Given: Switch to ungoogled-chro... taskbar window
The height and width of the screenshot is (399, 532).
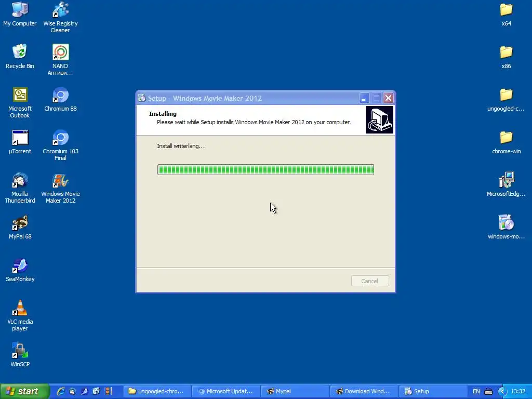Looking at the screenshot, I should click(x=157, y=391).
